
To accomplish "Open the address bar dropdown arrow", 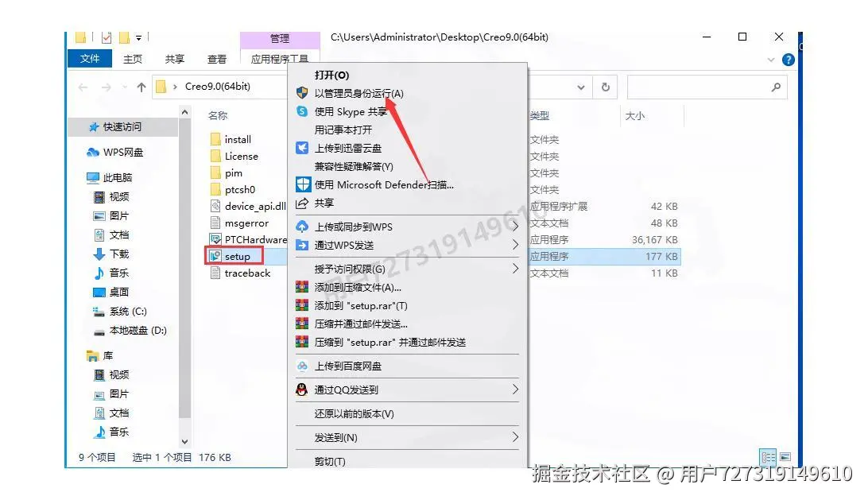I will 580,87.
